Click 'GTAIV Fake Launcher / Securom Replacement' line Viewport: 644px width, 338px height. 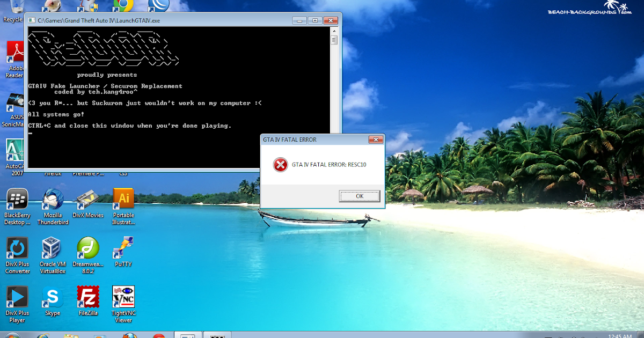tap(105, 86)
